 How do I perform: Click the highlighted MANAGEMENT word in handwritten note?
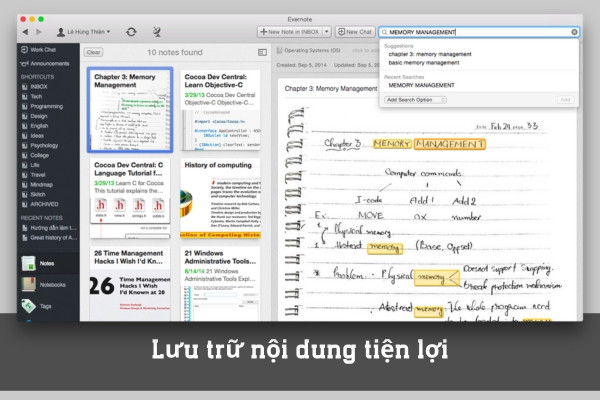pos(450,144)
